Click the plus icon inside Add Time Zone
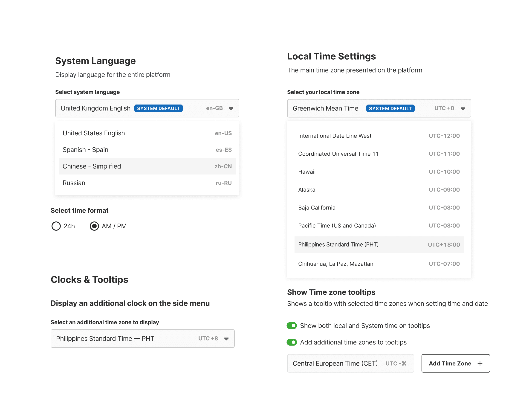This screenshot has width=532, height=416. pyautogui.click(x=480, y=363)
